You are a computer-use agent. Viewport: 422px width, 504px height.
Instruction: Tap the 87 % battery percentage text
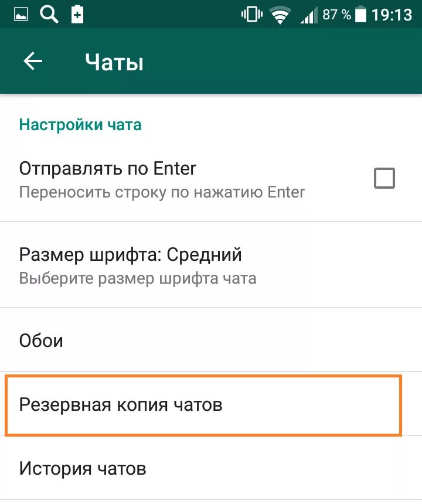click(336, 15)
